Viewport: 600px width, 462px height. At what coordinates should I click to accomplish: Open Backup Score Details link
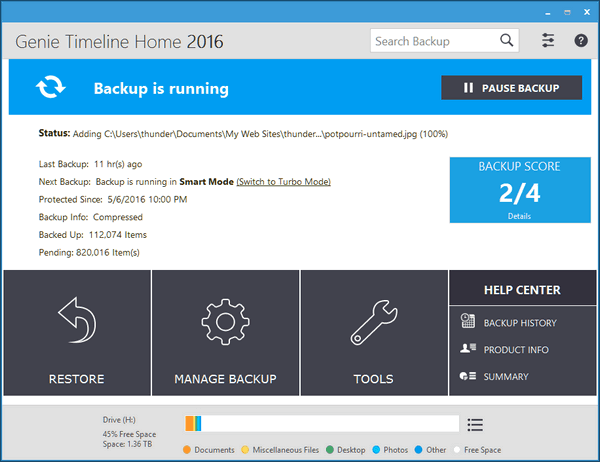[519, 216]
